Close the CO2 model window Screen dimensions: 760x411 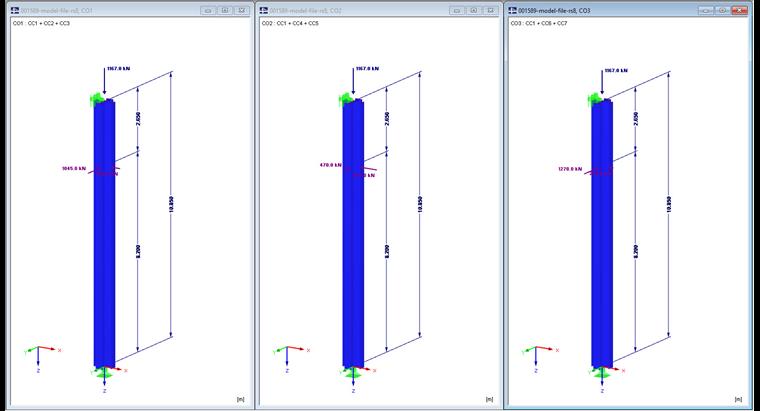490,10
